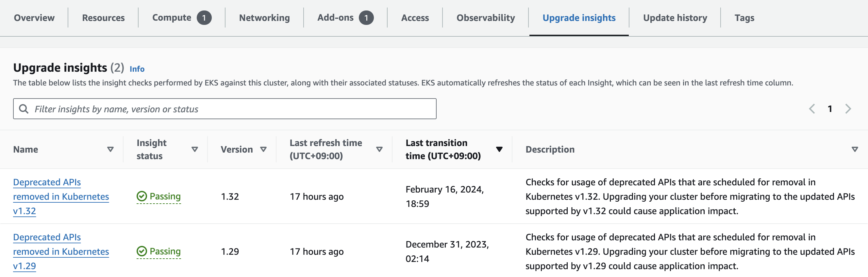Open Deprecated APIs removed in v1.32 link

click(x=61, y=196)
